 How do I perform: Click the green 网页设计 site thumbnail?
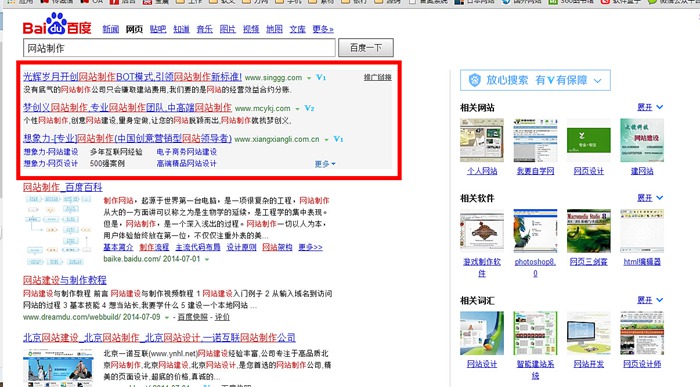588,140
